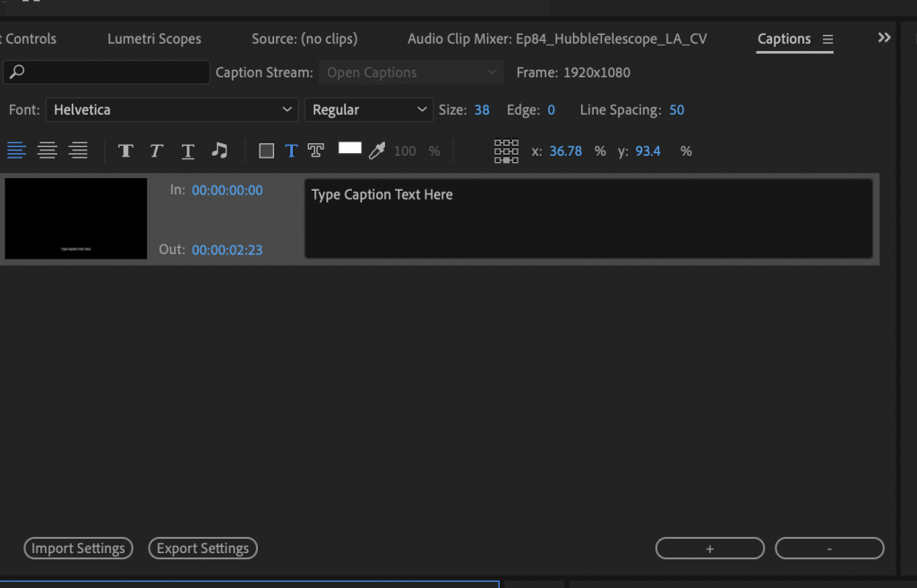The image size is (917, 588).
Task: Toggle underline text formatting
Action: [x=188, y=151]
